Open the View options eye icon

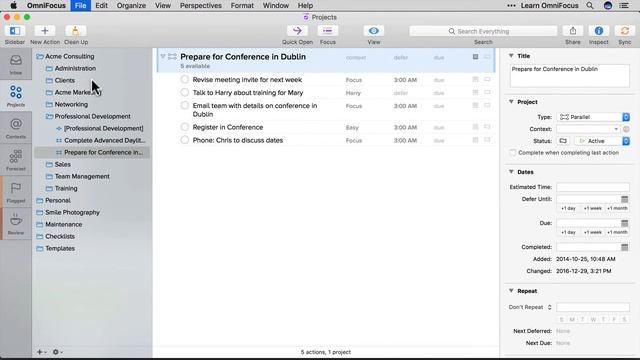373,31
